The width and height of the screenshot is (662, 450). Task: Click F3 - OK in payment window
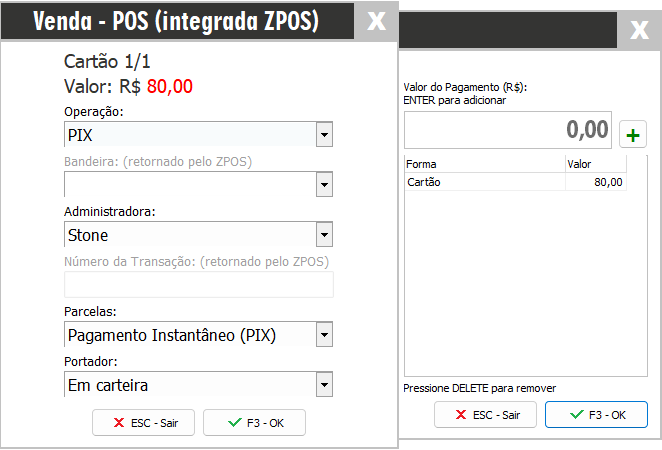(x=596, y=414)
